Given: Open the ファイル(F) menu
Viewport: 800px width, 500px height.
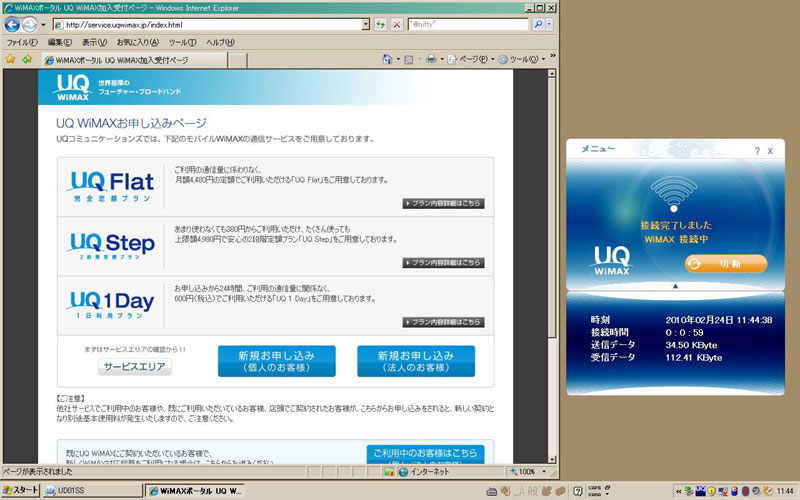Looking at the screenshot, I should pos(22,42).
